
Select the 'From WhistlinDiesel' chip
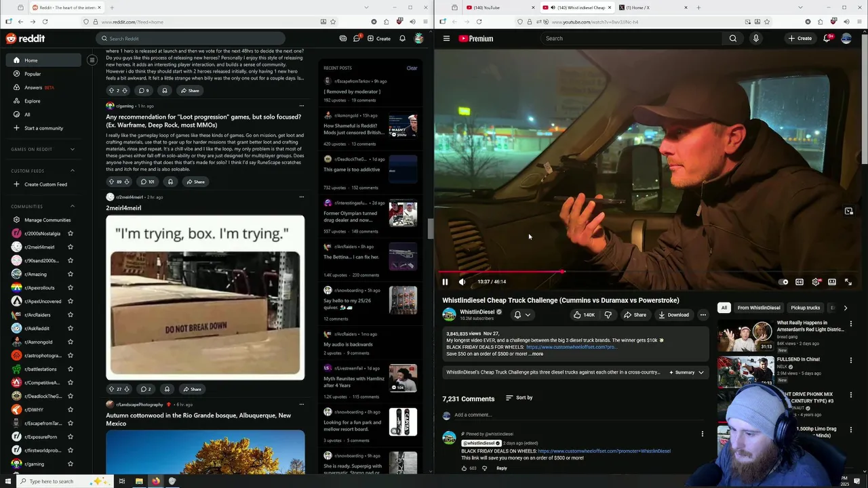click(759, 308)
